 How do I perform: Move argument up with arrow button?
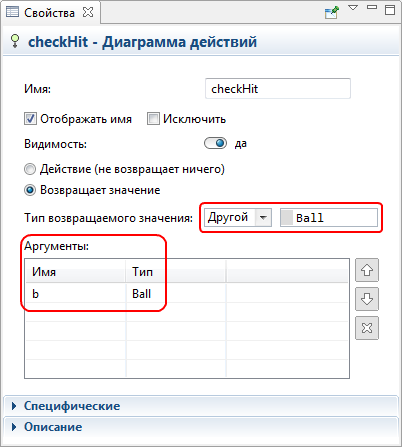(367, 270)
